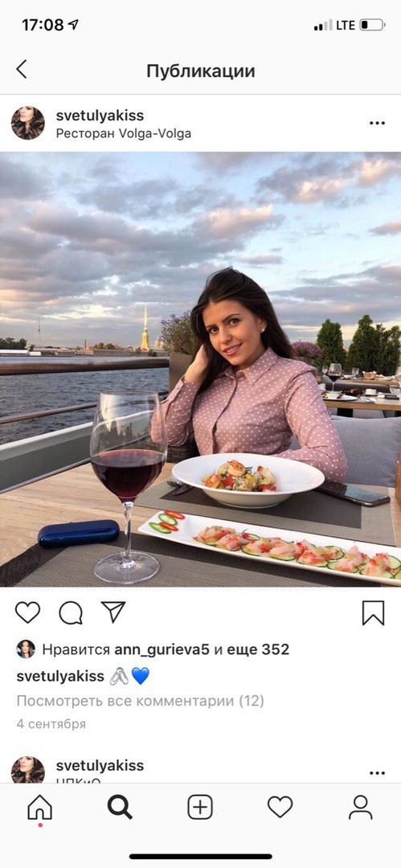
Task: Open svetulyakiss username in caption
Action: tap(60, 676)
